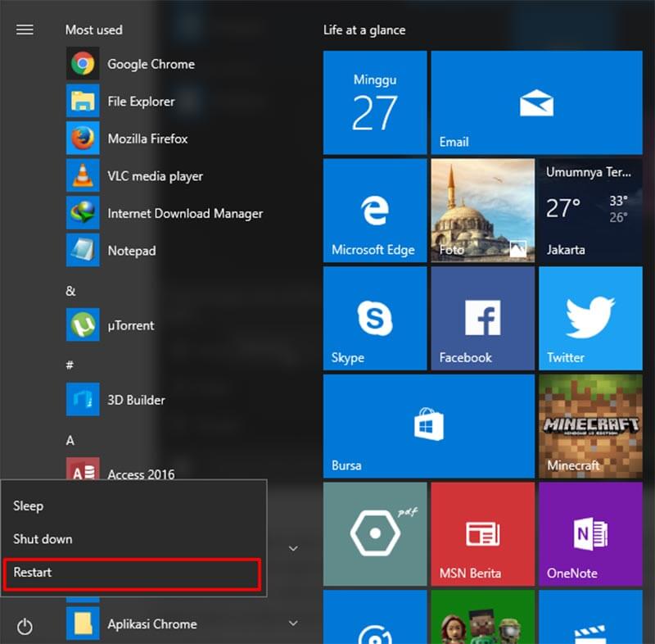Viewport: 655px width, 644px height.
Task: Select Sleep from power menu
Action: coord(133,506)
